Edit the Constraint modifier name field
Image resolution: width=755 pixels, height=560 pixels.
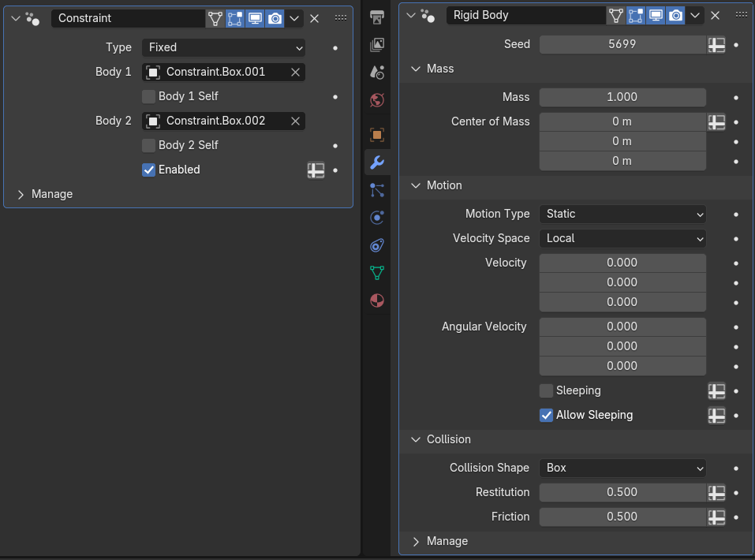(128, 19)
